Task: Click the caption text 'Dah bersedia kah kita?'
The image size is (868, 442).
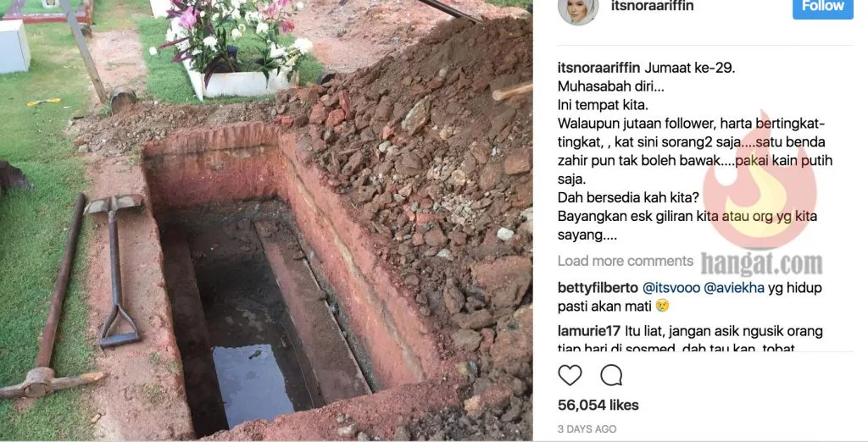Action: coord(628,197)
